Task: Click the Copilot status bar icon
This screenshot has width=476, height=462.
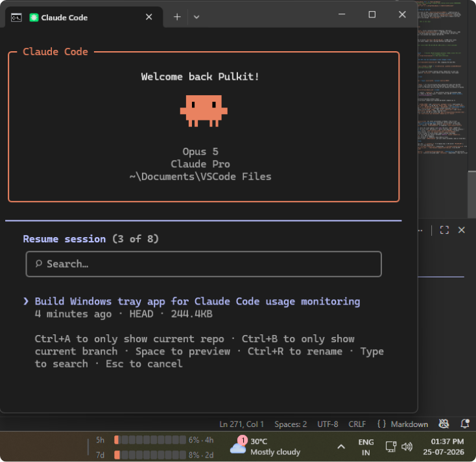Action: coord(444,424)
